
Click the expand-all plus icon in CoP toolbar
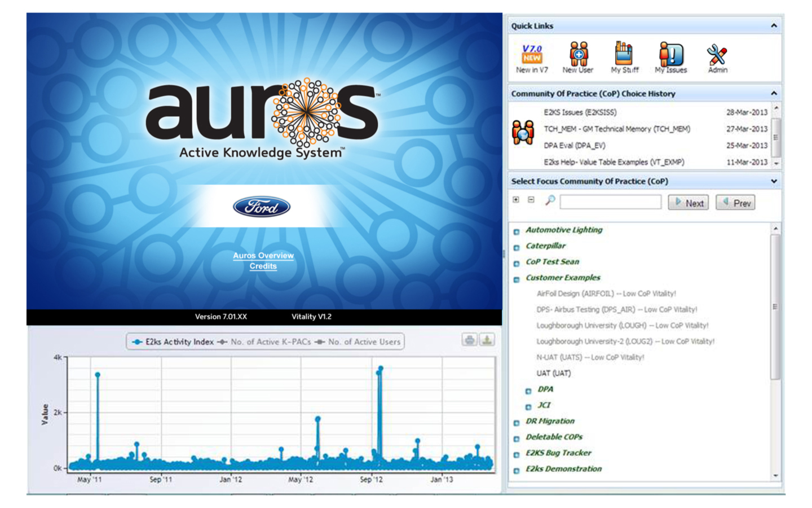(516, 200)
